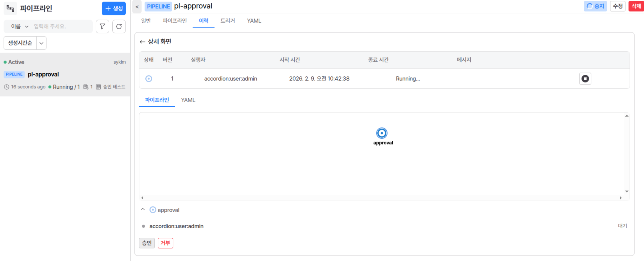Screen dimensions: 644x261
Task: Click the red 삭제 delete button
Action: click(x=636, y=6)
